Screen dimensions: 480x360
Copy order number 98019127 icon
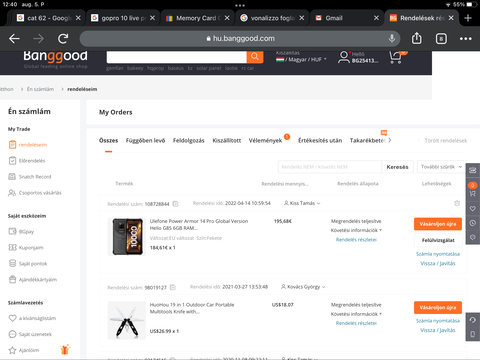(173, 287)
